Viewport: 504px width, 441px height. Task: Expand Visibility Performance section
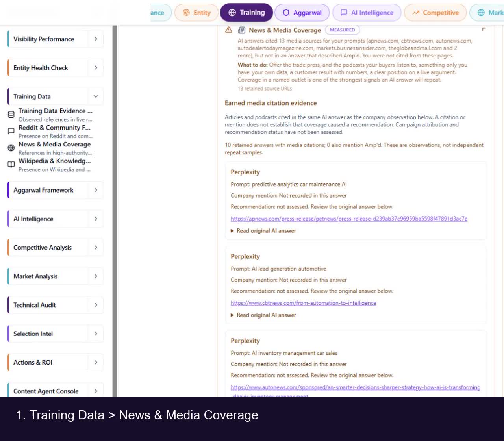coord(96,39)
